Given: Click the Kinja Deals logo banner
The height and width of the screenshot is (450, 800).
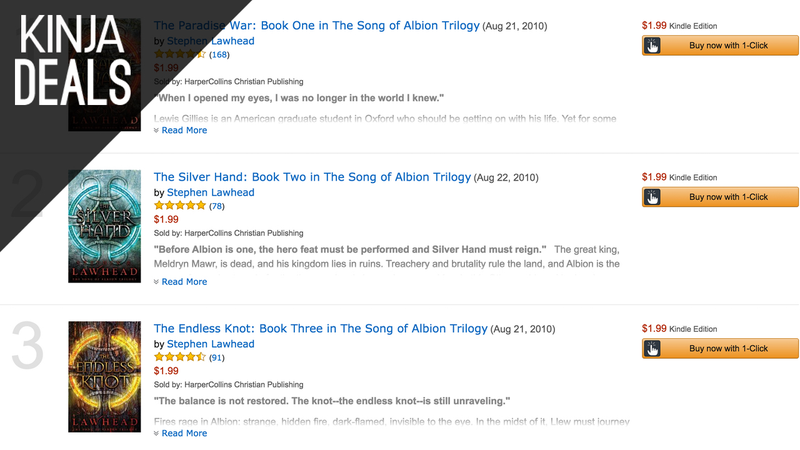Looking at the screenshot, I should point(72,60).
